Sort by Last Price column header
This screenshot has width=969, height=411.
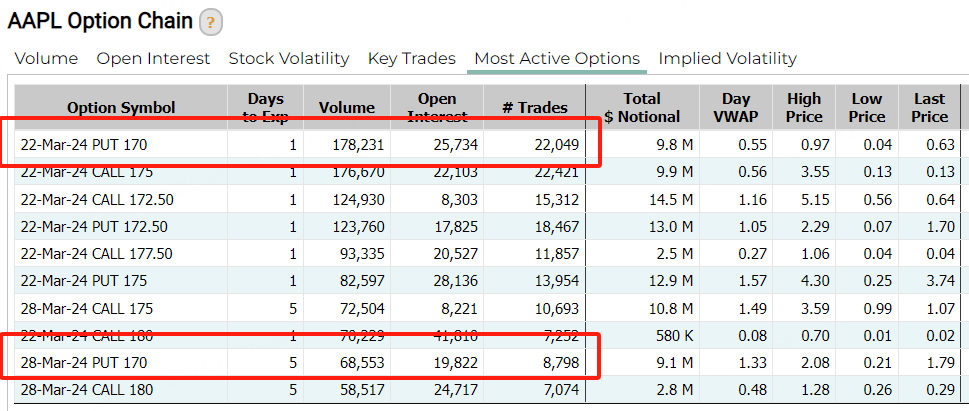(x=929, y=108)
